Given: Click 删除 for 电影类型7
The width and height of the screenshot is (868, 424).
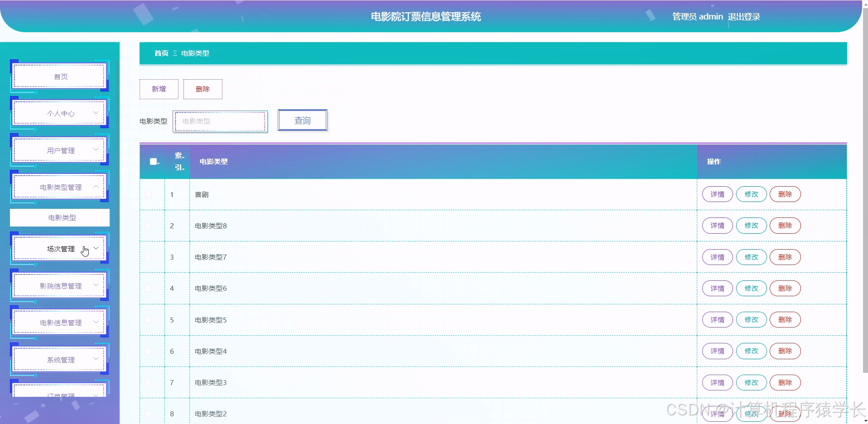Looking at the screenshot, I should tap(786, 257).
